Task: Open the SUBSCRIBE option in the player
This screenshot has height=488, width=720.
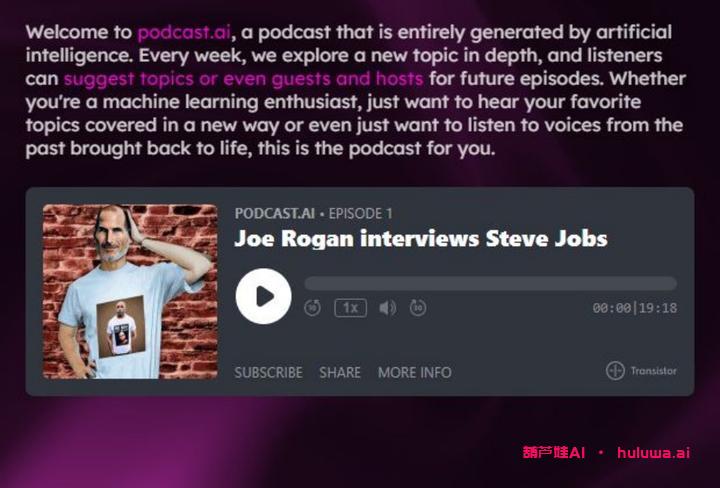Action: [x=268, y=372]
